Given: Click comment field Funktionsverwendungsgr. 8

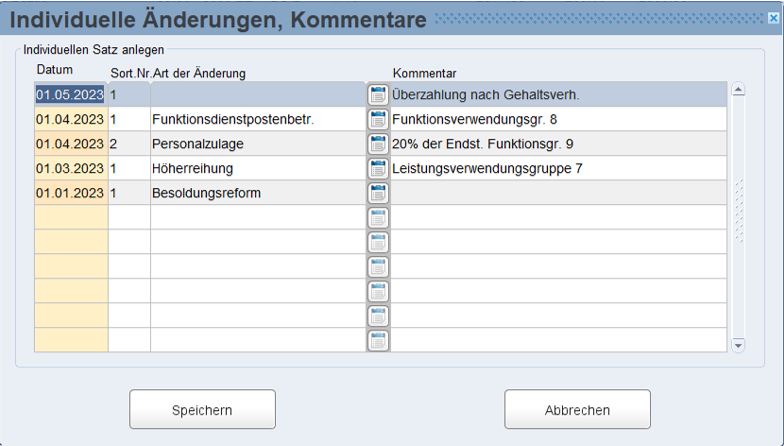Looking at the screenshot, I should 557,120.
